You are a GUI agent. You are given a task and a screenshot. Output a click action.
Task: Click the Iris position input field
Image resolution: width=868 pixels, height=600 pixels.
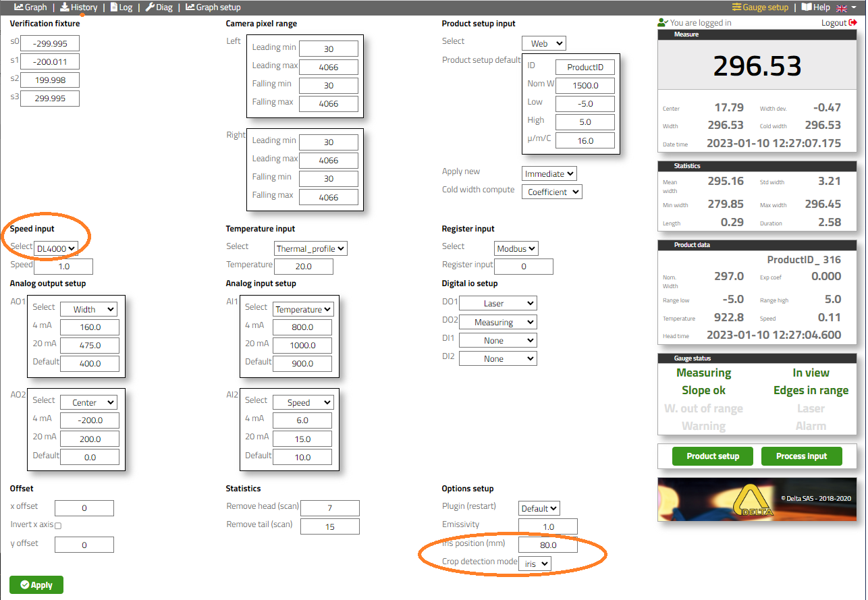(547, 545)
